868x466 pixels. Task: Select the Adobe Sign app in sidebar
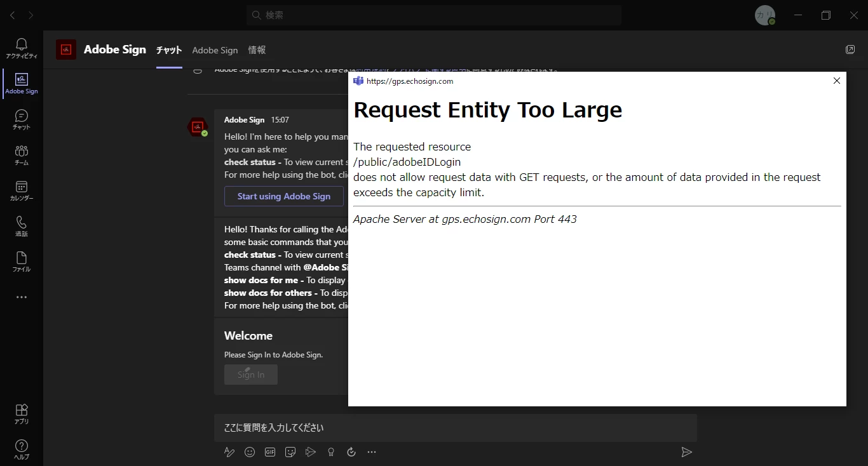[22, 84]
